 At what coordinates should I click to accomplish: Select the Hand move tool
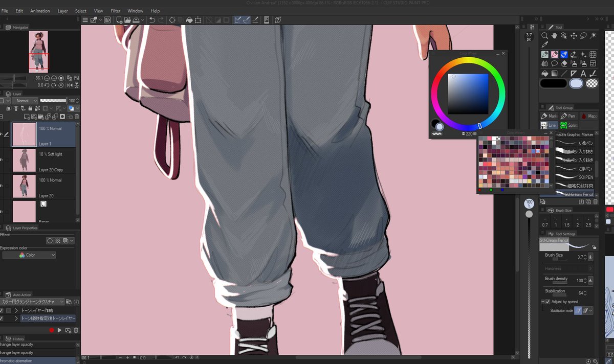coord(555,36)
